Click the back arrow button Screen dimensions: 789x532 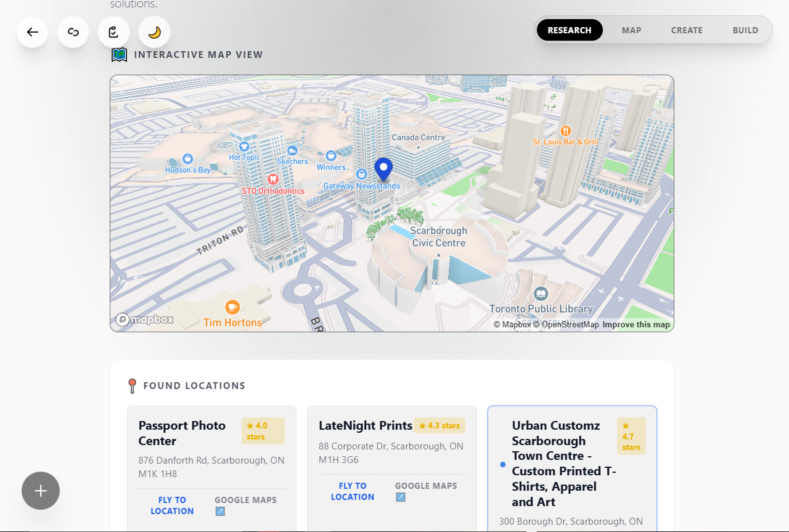point(33,32)
